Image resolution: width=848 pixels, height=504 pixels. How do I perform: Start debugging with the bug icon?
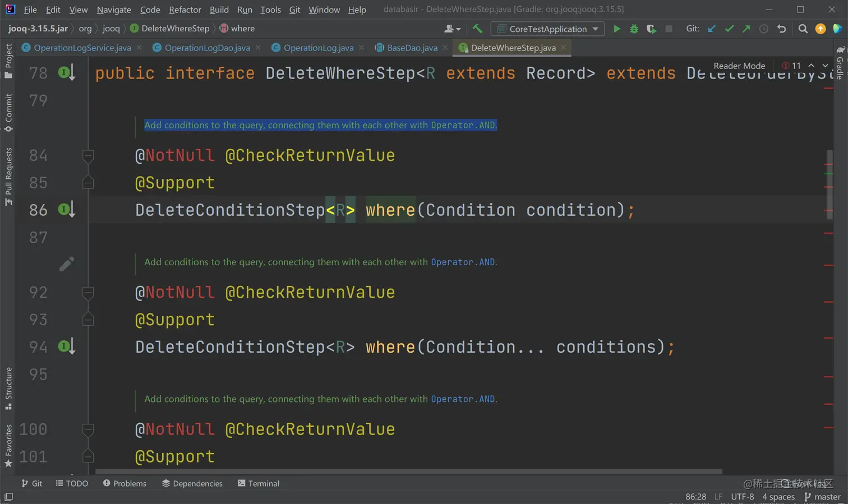pyautogui.click(x=634, y=29)
